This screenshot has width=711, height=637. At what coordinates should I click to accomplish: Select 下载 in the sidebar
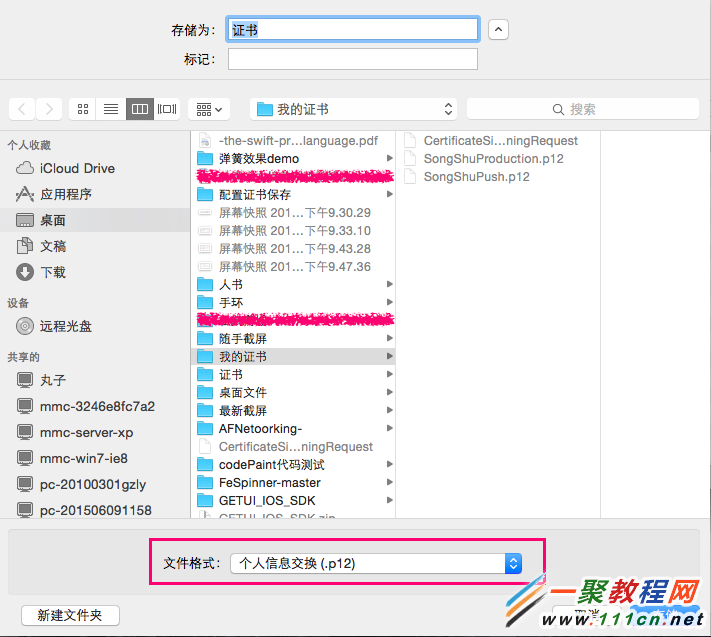[x=95, y=272]
